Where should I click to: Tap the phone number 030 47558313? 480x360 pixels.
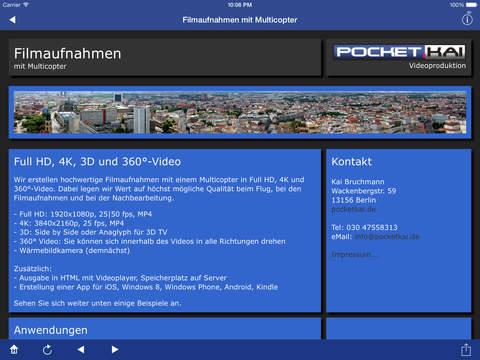click(372, 228)
